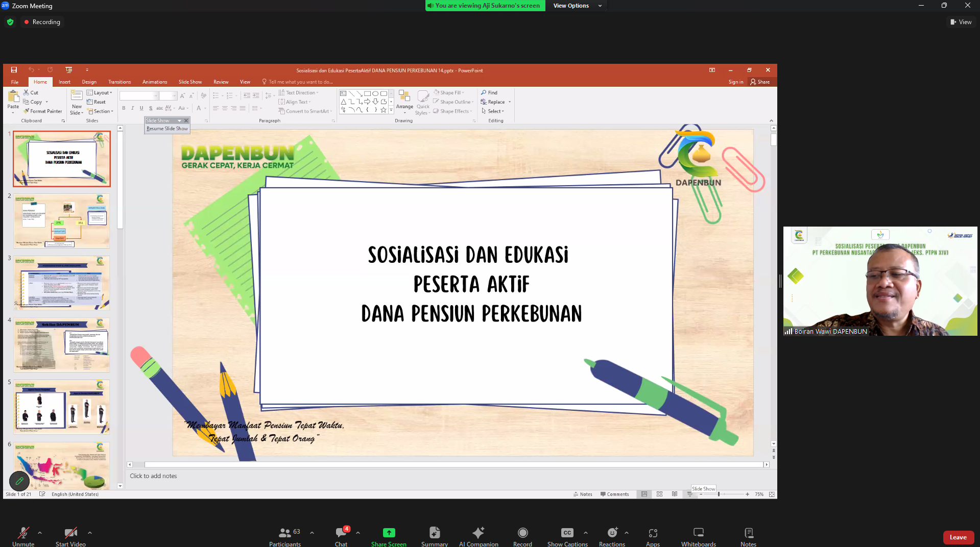The image size is (980, 547).
Task: Open Quick Styles gallery
Action: pos(423,103)
